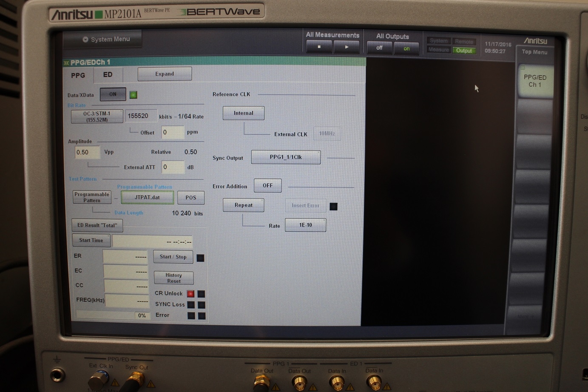Click the 155520 kbit/s bit rate field
This screenshot has height=392, width=588.
[141, 116]
